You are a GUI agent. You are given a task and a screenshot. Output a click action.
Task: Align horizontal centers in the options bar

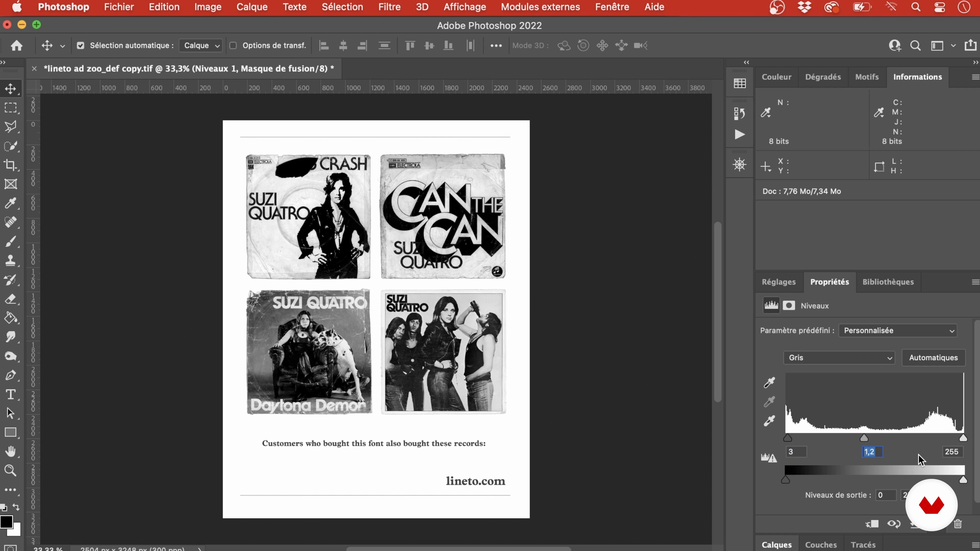343,46
